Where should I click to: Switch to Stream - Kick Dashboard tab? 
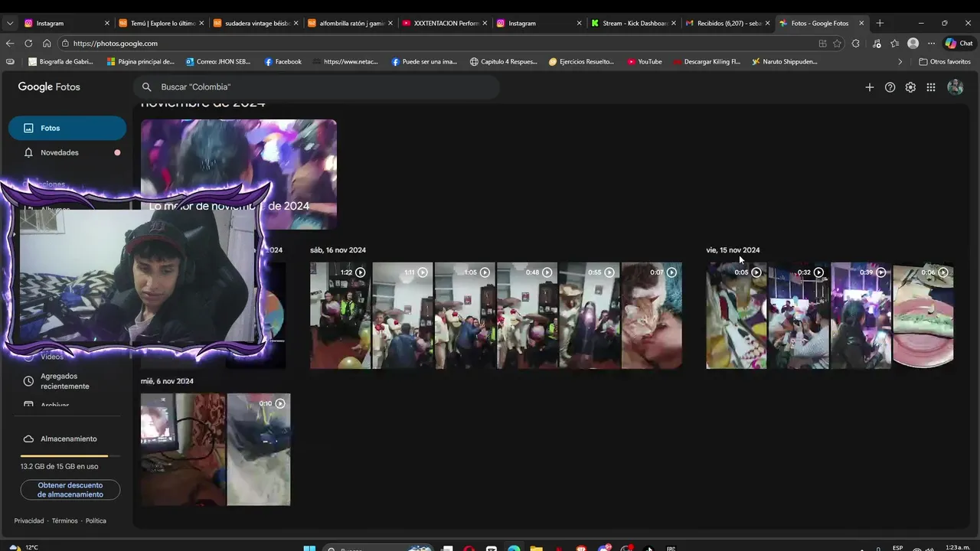pos(633,23)
